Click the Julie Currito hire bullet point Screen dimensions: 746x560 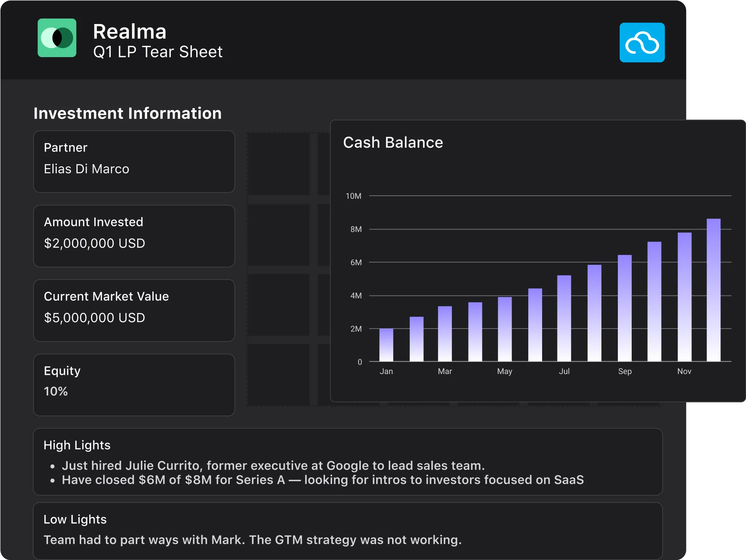[x=273, y=465]
